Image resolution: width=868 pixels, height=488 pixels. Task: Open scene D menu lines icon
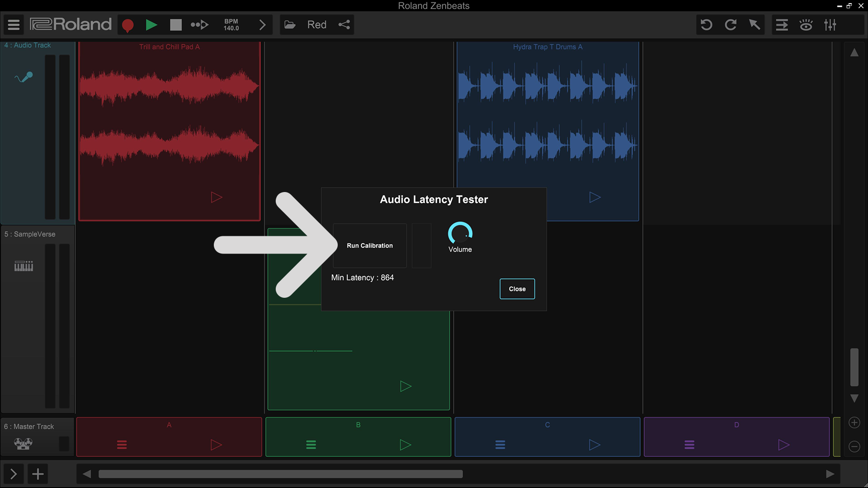pos(689,445)
